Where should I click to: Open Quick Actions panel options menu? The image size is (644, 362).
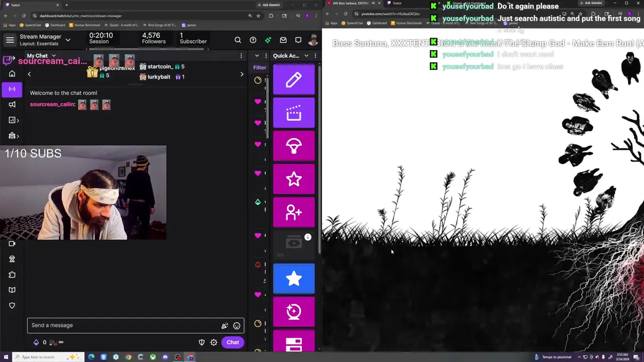tap(315, 56)
